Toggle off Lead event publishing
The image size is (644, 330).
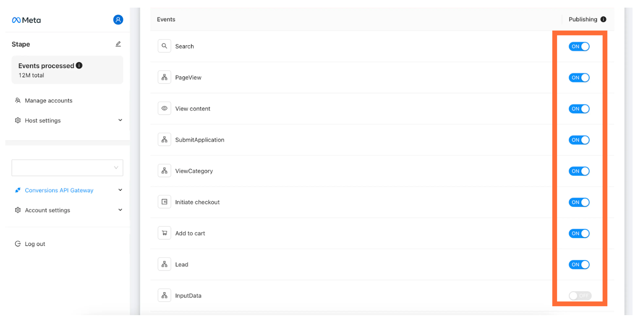tap(579, 264)
